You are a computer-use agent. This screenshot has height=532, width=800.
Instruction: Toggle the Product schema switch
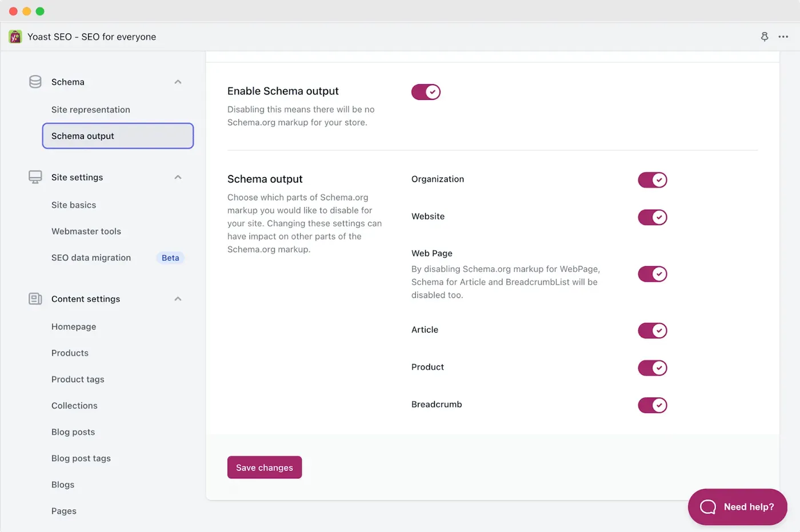[653, 367]
